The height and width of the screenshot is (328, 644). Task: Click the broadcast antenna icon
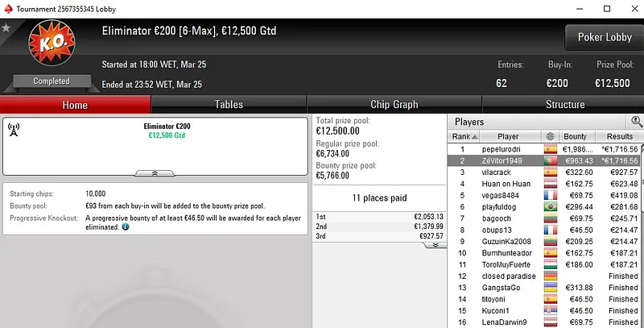[13, 129]
